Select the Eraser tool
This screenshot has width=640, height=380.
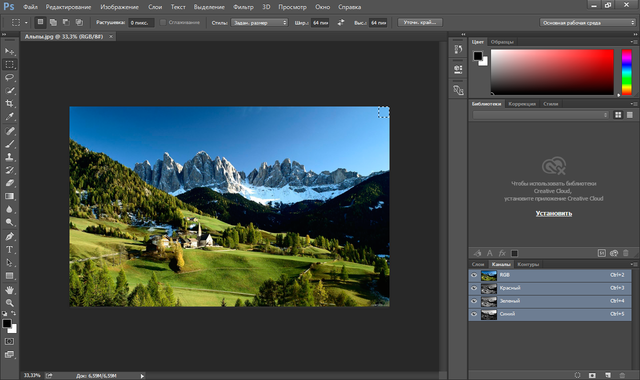[9, 183]
